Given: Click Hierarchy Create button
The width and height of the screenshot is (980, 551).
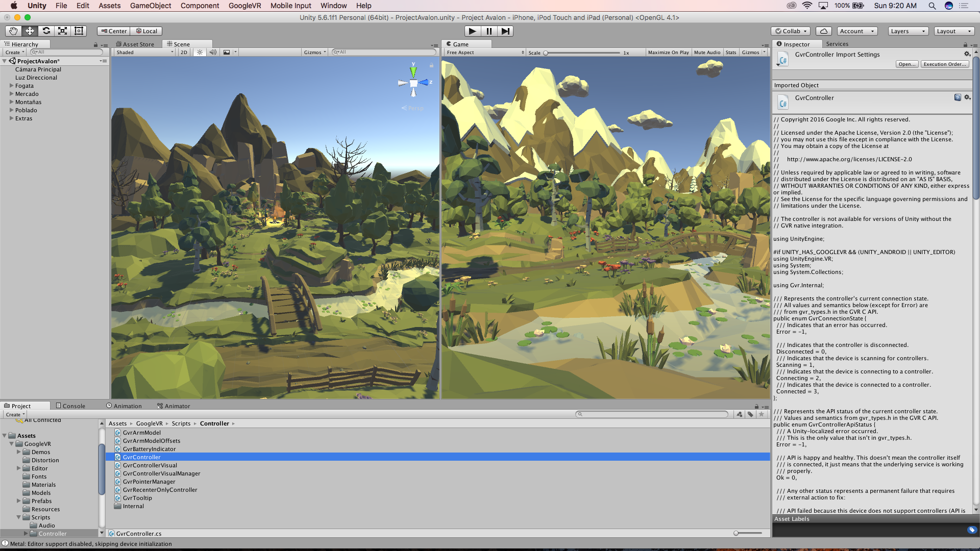Looking at the screenshot, I should (x=15, y=53).
